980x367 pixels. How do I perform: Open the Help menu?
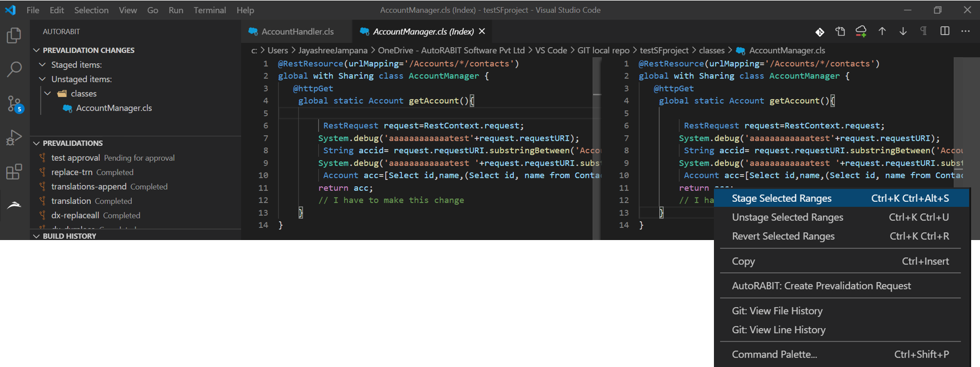pos(245,10)
